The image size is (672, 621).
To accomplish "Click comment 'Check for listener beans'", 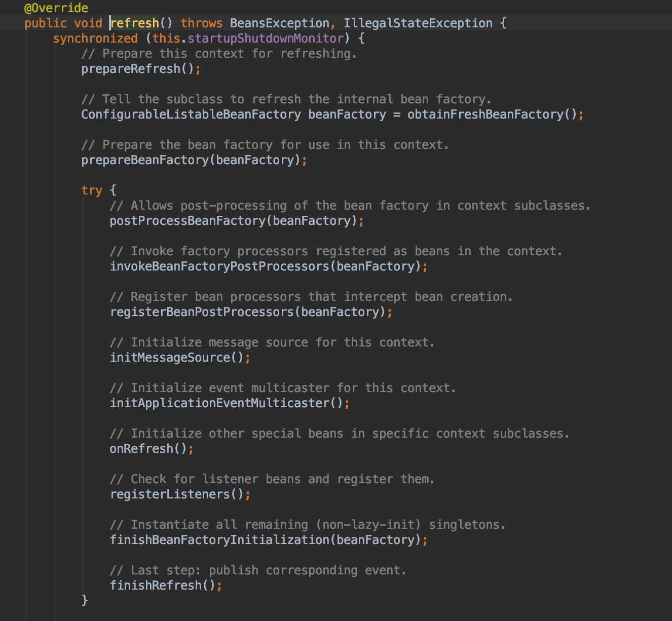I will (x=272, y=479).
